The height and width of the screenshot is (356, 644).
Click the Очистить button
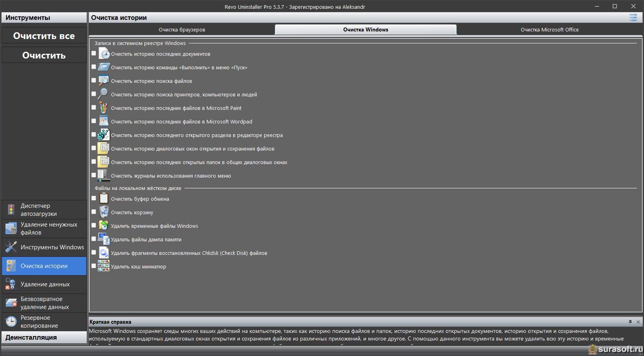click(x=44, y=55)
